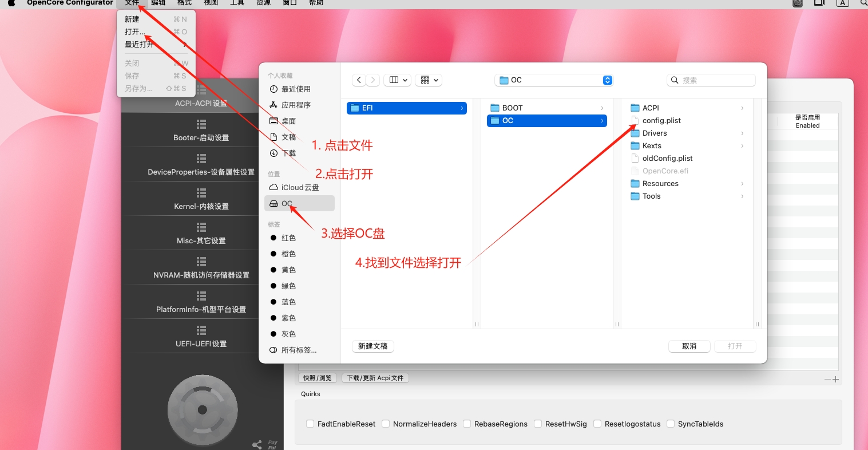Open the DeviceProperties-设备属性设置 section

(201, 165)
